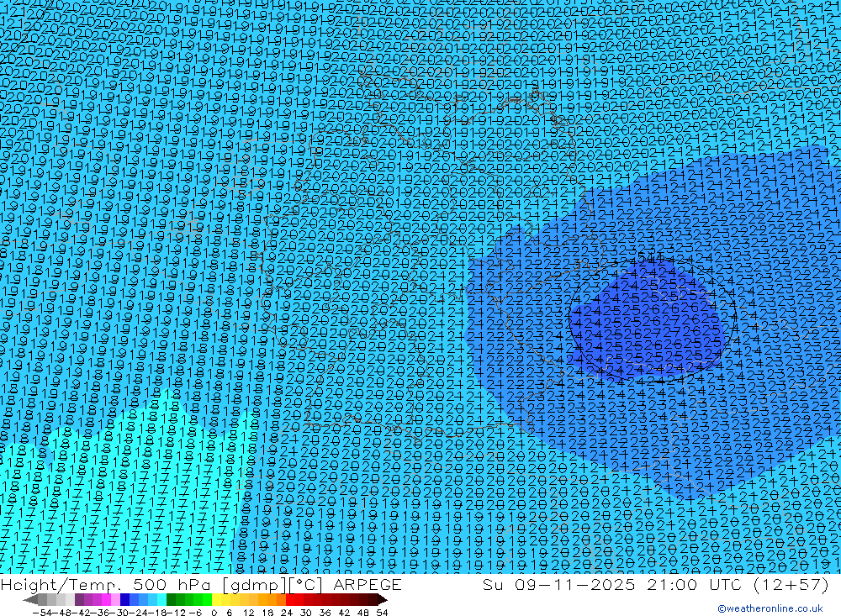841x616 pixels.
Task: Pick the bright red swatch above 24
Action: [290, 600]
